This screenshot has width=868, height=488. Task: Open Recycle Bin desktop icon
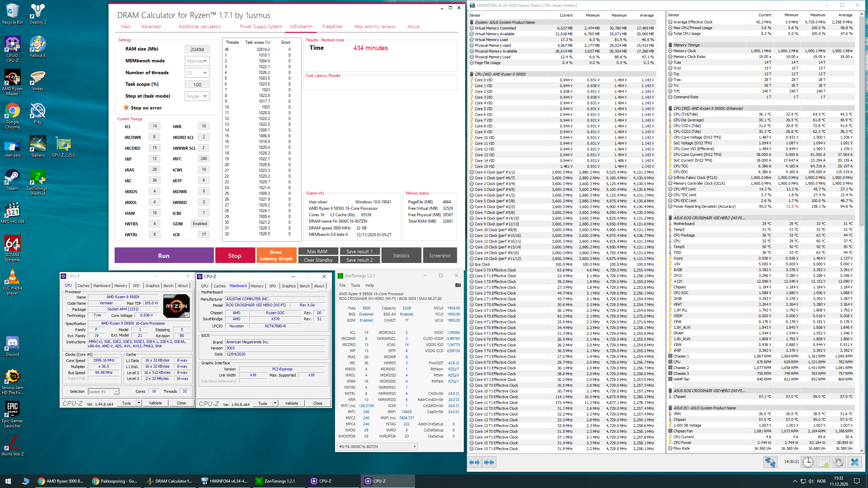[x=13, y=14]
